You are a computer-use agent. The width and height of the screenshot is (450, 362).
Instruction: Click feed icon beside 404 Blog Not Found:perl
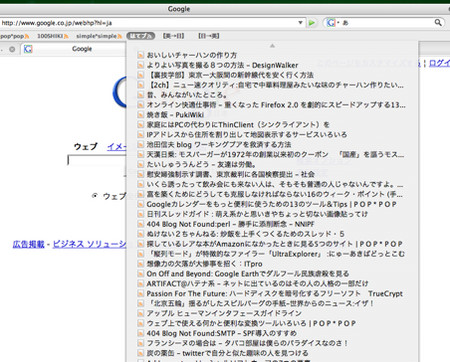[x=141, y=224]
